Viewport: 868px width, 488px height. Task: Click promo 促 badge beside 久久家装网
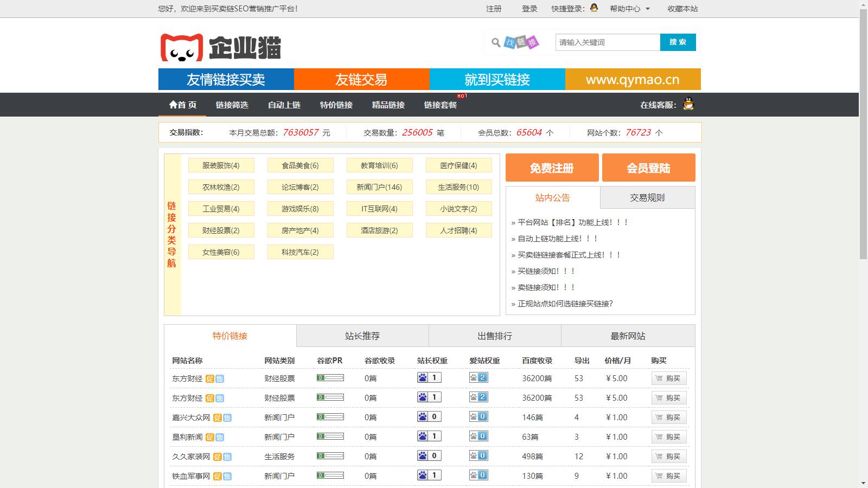click(217, 457)
